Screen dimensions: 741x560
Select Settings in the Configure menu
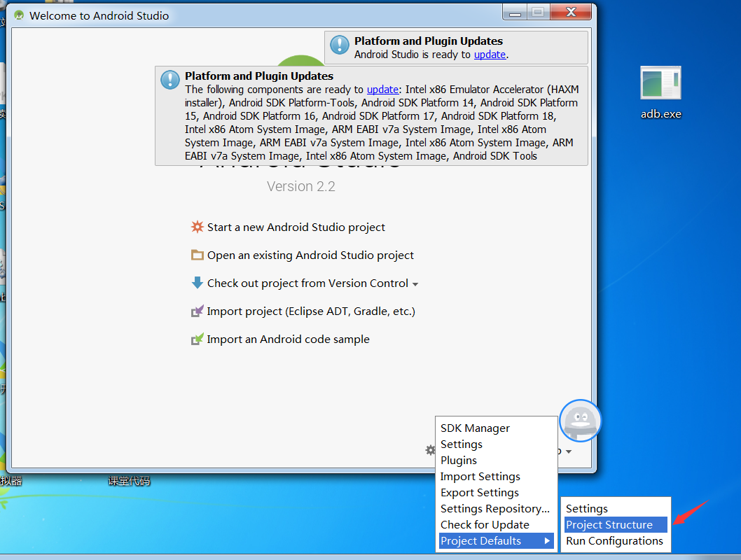point(496,444)
